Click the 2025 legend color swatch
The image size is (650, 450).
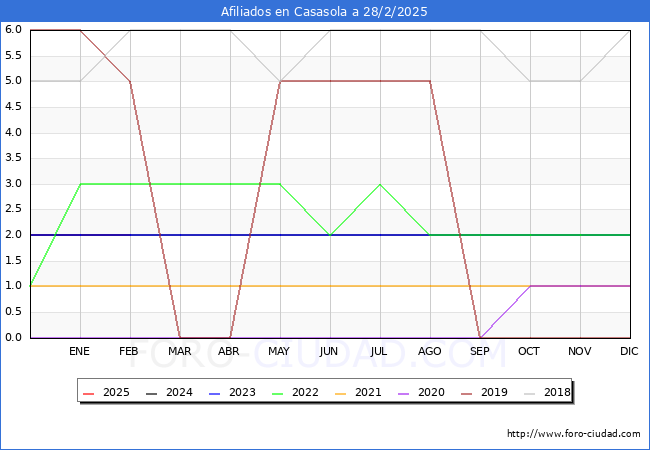point(89,393)
